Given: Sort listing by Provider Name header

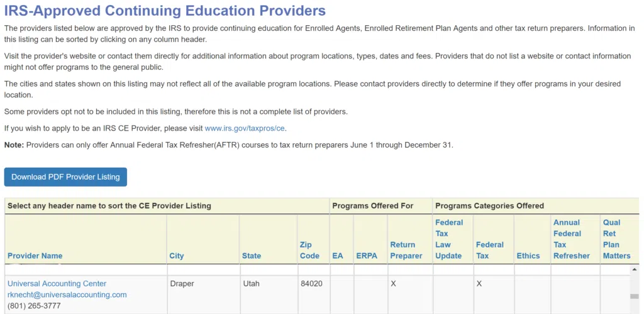Looking at the screenshot, I should (x=35, y=256).
